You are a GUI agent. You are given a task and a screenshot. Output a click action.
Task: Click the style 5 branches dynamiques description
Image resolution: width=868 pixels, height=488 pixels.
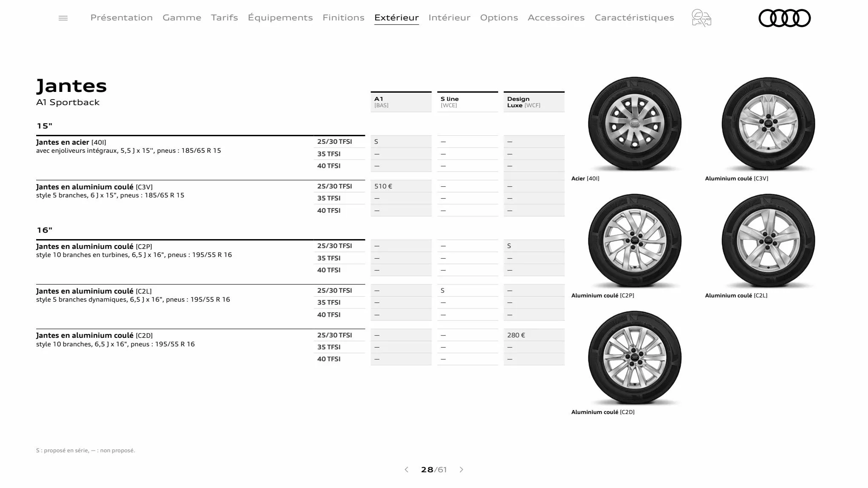[133, 300]
